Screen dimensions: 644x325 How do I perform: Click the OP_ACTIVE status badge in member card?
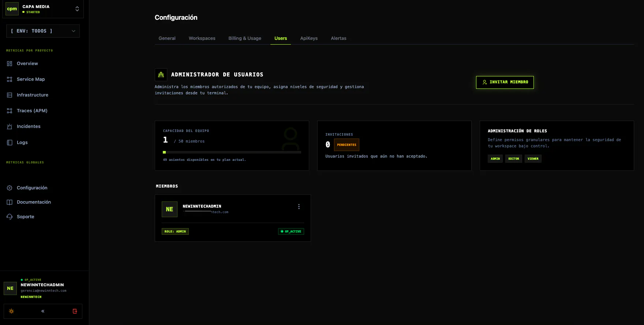[291, 231]
